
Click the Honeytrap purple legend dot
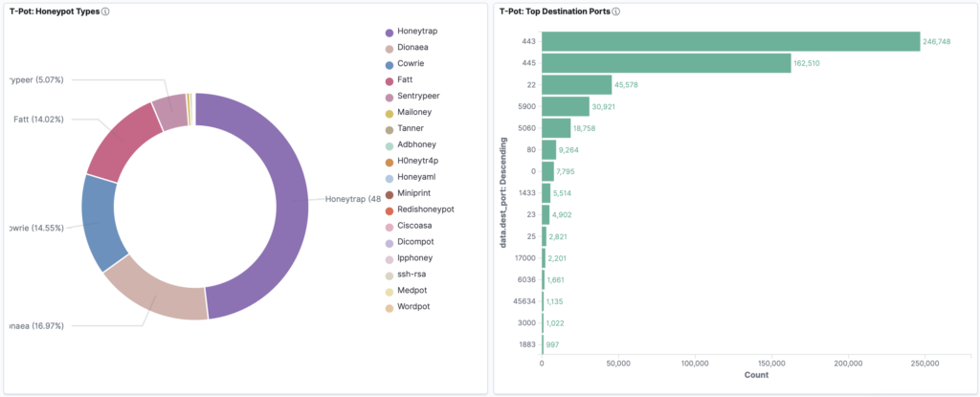point(389,32)
